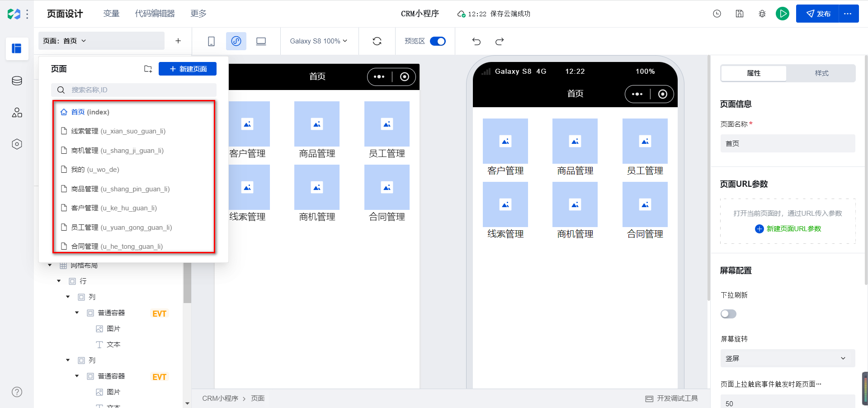This screenshot has width=868, height=408.
Task: Add a new page with plus icon
Action: click(178, 41)
